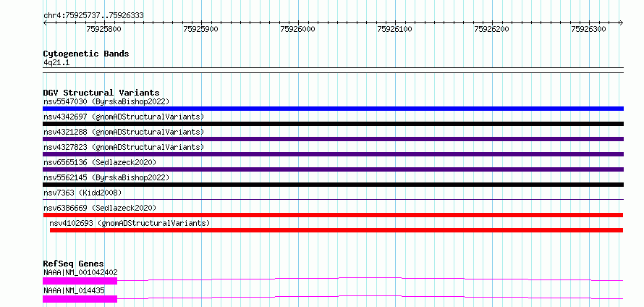The width and height of the screenshot is (644, 307).
Task: Click the purple nsv6565136 variant bar
Action: pyautogui.click(x=333, y=169)
